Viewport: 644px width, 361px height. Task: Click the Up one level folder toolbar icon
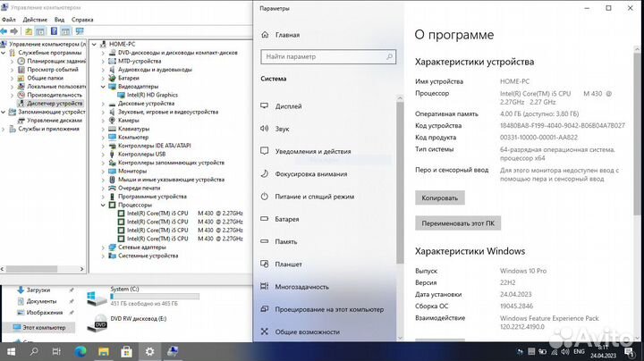click(x=29, y=31)
